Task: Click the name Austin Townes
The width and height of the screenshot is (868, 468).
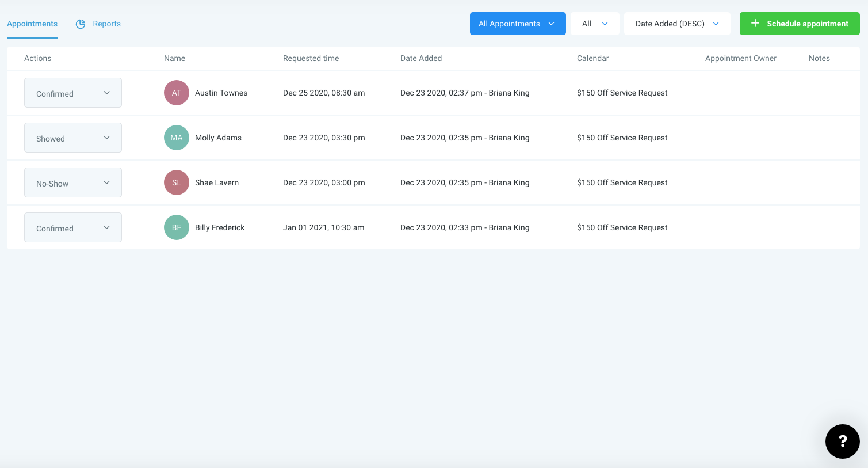Action: (221, 93)
